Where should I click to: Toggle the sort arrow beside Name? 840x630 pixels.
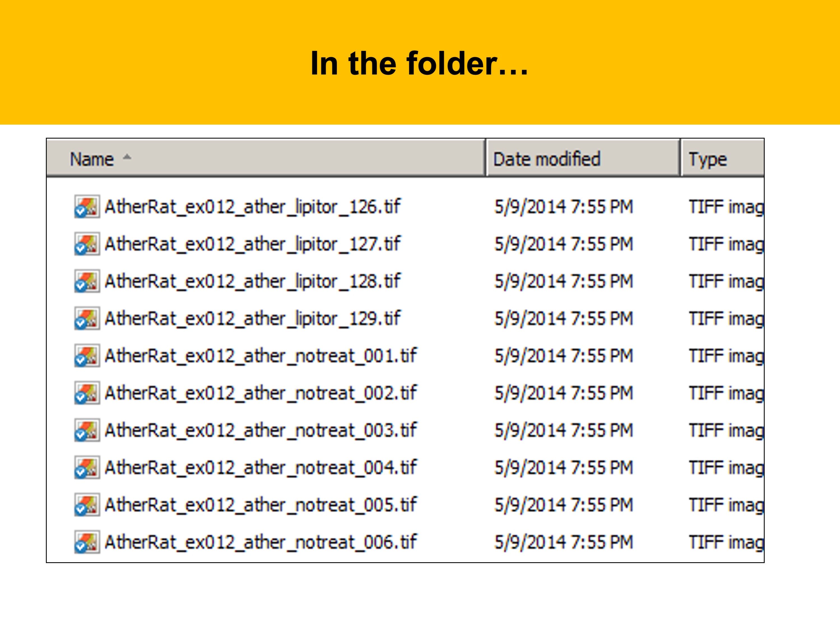(x=127, y=157)
